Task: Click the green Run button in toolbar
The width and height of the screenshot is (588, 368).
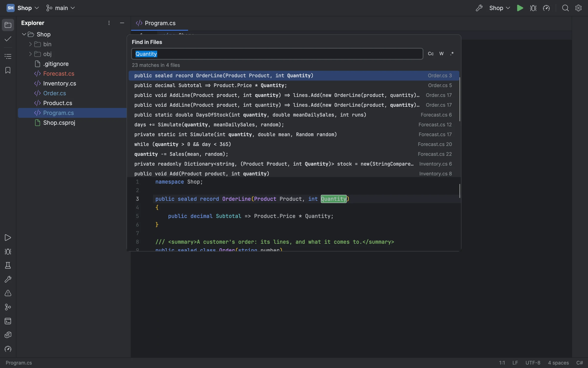Action: click(520, 8)
